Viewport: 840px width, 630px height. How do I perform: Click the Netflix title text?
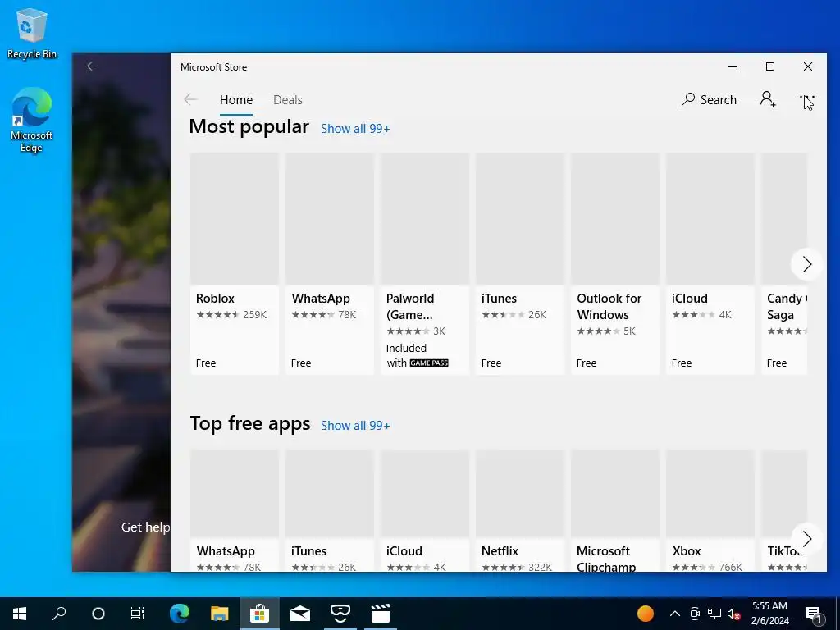500,550
